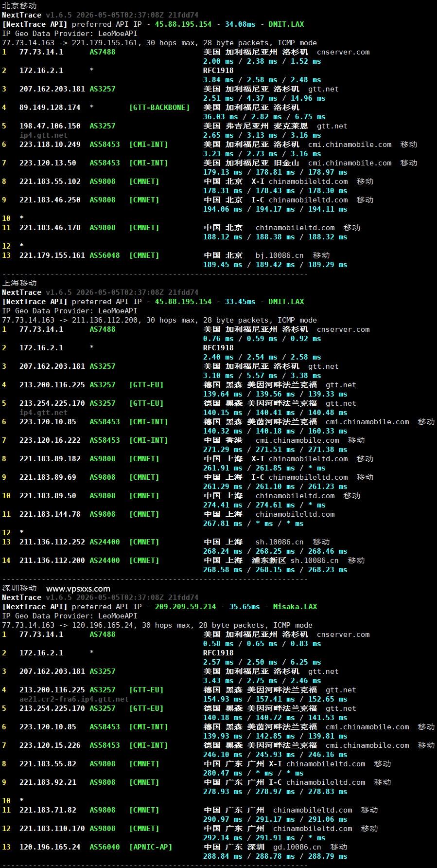
Task: Click the "35.65ms" API latency value
Action: tap(245, 606)
